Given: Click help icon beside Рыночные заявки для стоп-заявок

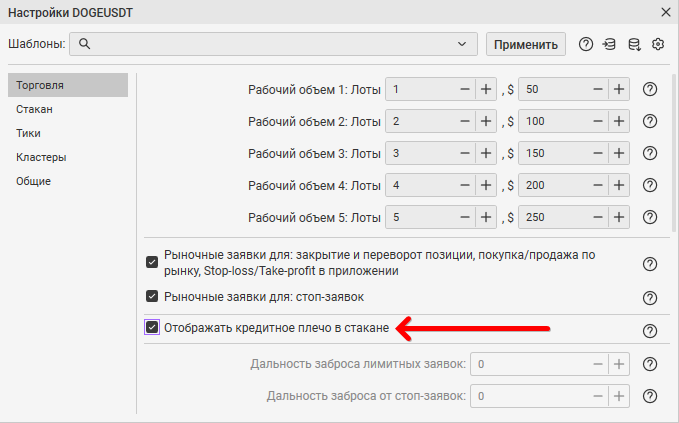Looking at the screenshot, I should (649, 297).
